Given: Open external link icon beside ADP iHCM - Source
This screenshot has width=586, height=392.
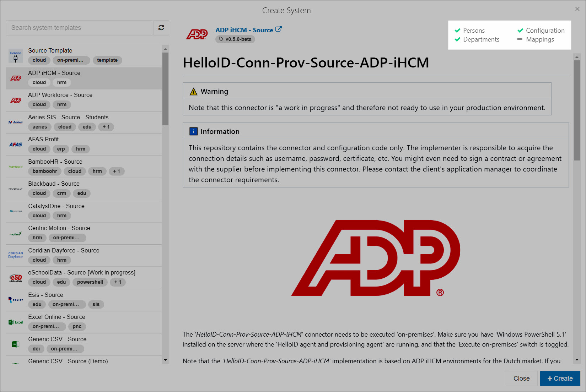Looking at the screenshot, I should pos(279,29).
